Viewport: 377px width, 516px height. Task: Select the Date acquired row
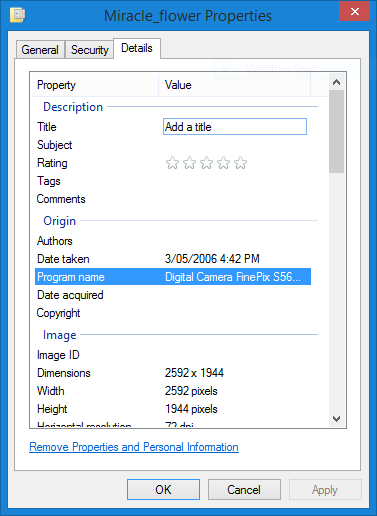(x=173, y=295)
